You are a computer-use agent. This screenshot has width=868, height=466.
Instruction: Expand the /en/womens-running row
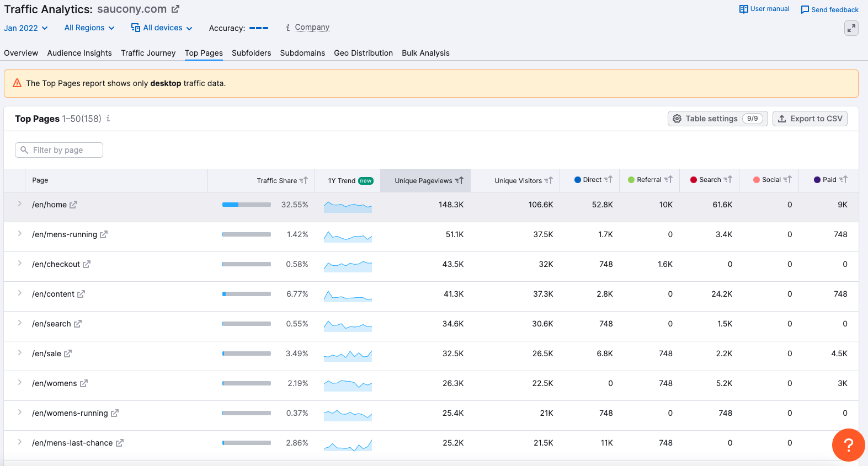pos(20,413)
